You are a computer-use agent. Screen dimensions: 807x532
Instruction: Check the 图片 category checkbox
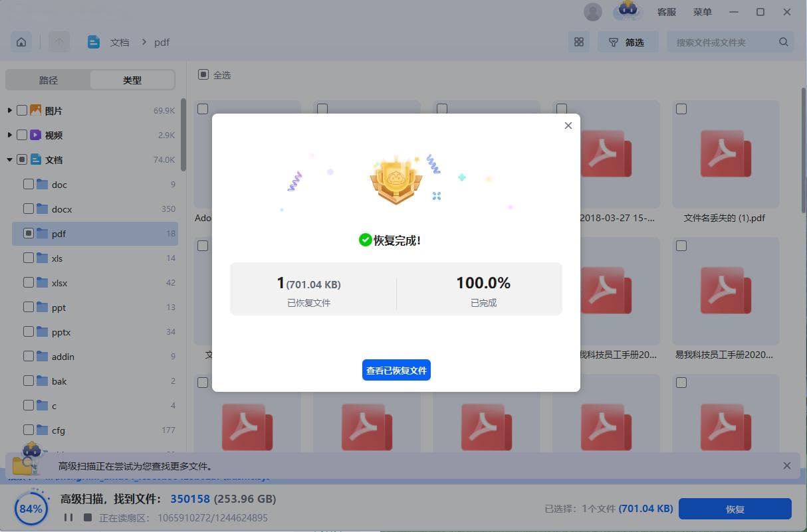22,110
